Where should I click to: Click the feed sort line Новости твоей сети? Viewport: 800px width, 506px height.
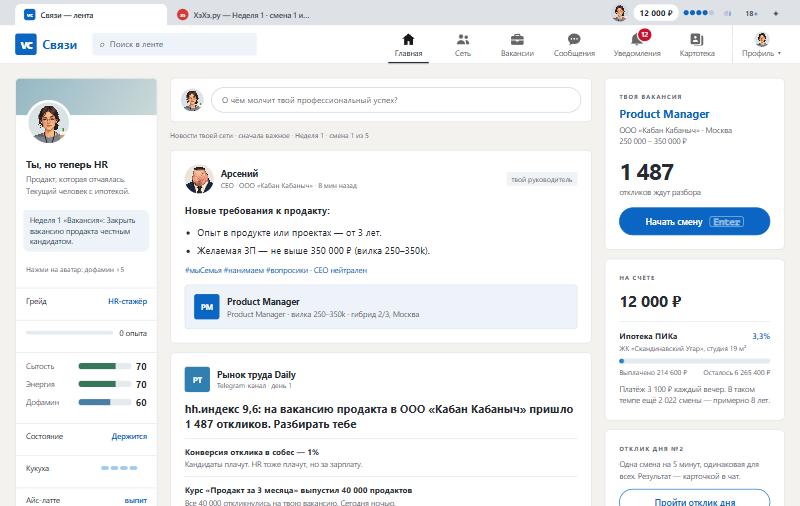click(269, 136)
